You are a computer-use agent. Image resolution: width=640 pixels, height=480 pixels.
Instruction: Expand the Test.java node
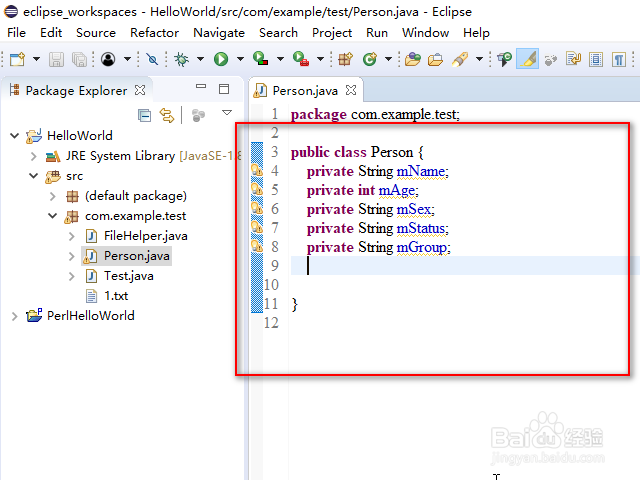pyautogui.click(x=72, y=276)
